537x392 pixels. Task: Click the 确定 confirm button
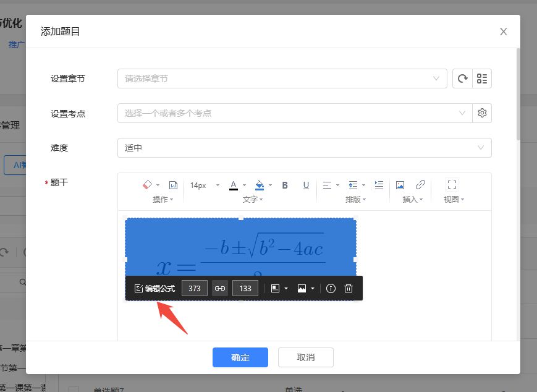[240, 357]
